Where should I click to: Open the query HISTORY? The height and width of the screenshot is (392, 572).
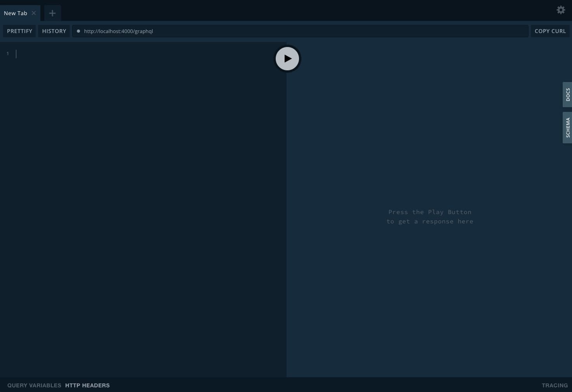click(x=54, y=31)
